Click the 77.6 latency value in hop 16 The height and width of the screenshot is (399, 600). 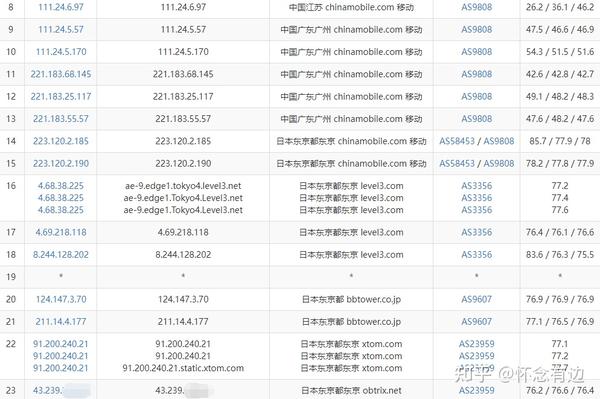click(560, 210)
